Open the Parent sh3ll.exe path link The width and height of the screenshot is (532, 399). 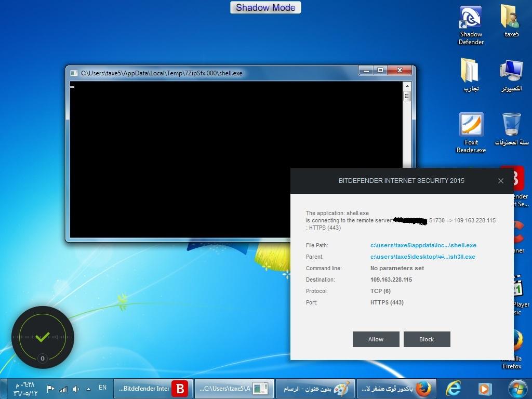423,257
